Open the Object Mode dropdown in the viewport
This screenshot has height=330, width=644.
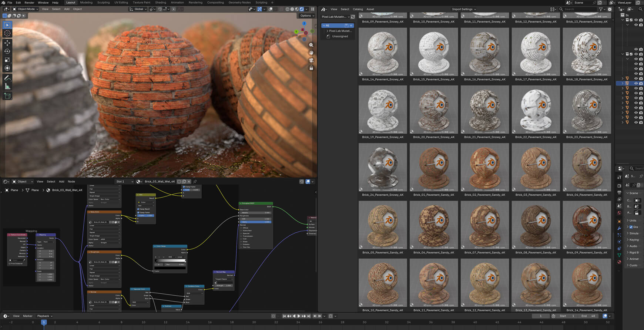[x=26, y=9]
